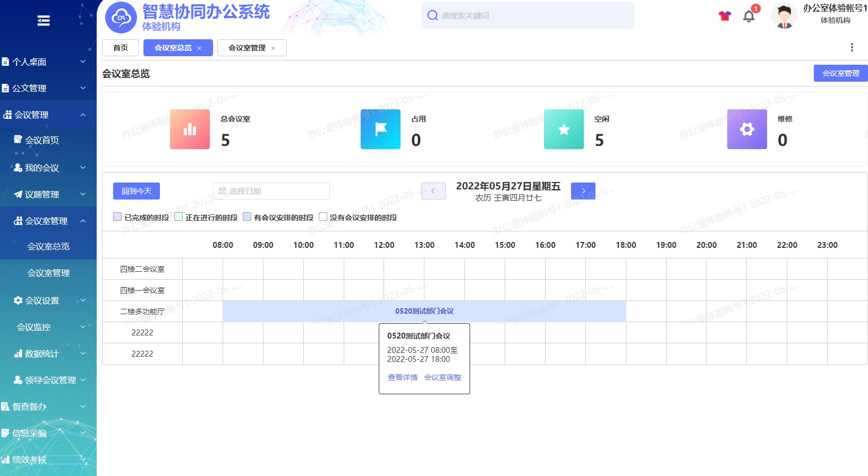868x476 pixels.
Task: Toggle the 正在进行的时段 legend box
Action: tap(178, 217)
